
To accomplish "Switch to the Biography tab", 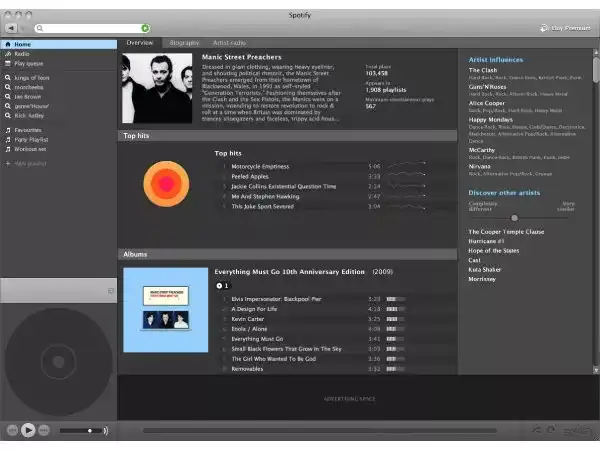I will [184, 43].
